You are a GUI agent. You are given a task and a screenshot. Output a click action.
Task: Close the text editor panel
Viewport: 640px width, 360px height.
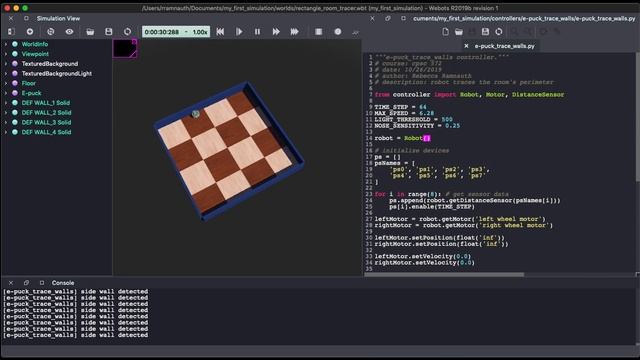click(x=372, y=18)
